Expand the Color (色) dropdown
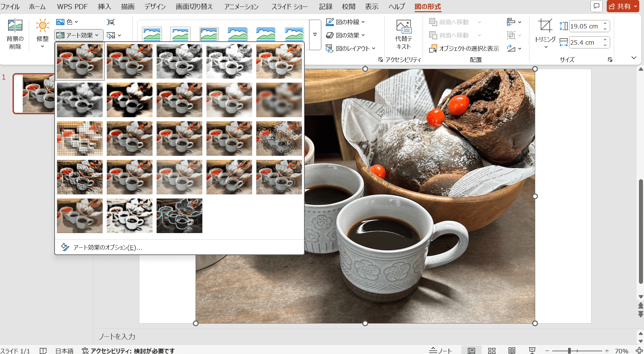644x354 pixels. [67, 22]
